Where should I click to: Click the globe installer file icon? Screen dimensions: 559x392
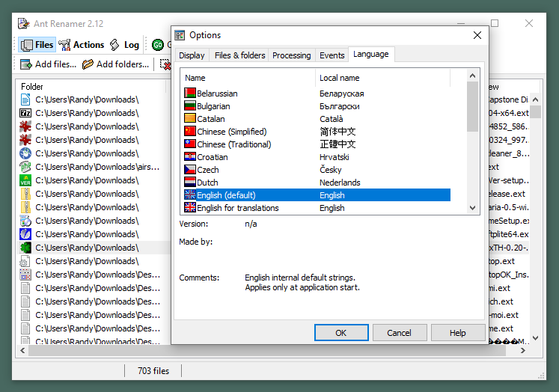25,153
